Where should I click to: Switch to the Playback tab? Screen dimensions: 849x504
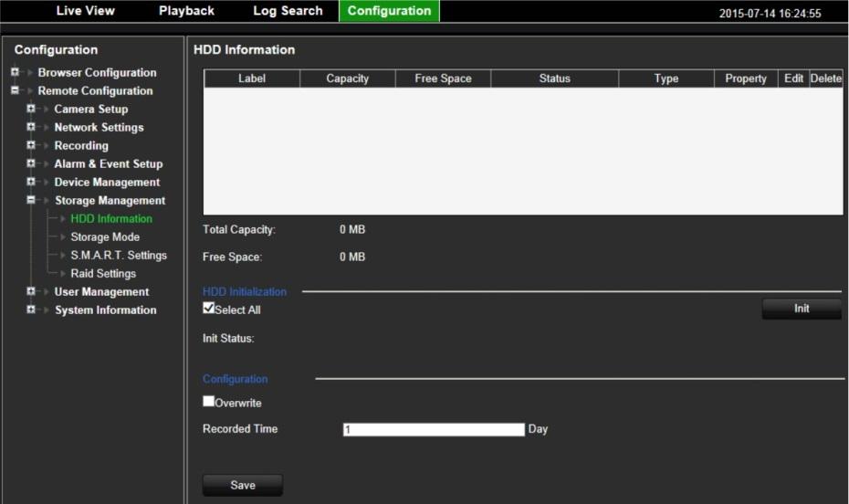186,11
